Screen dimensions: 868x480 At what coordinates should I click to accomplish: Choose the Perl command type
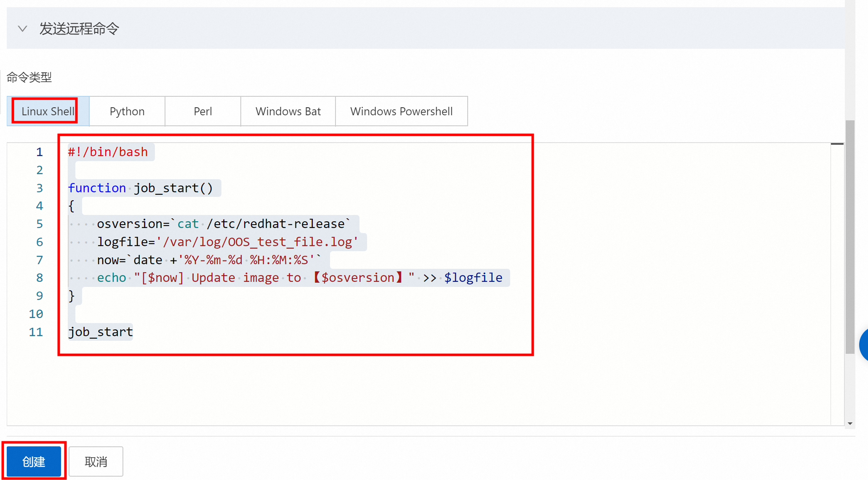(x=202, y=111)
